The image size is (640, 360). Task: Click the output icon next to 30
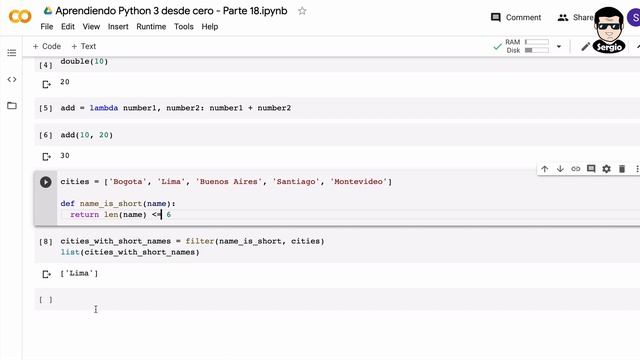coord(47,156)
